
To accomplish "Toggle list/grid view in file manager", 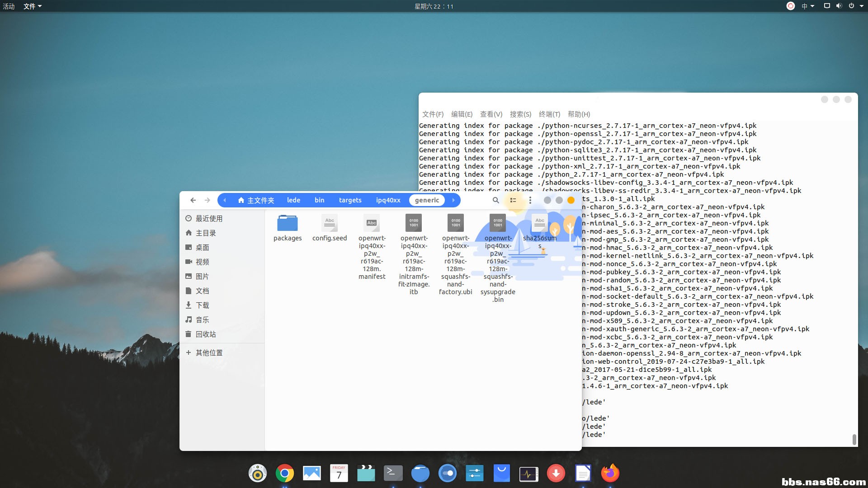I will point(513,200).
